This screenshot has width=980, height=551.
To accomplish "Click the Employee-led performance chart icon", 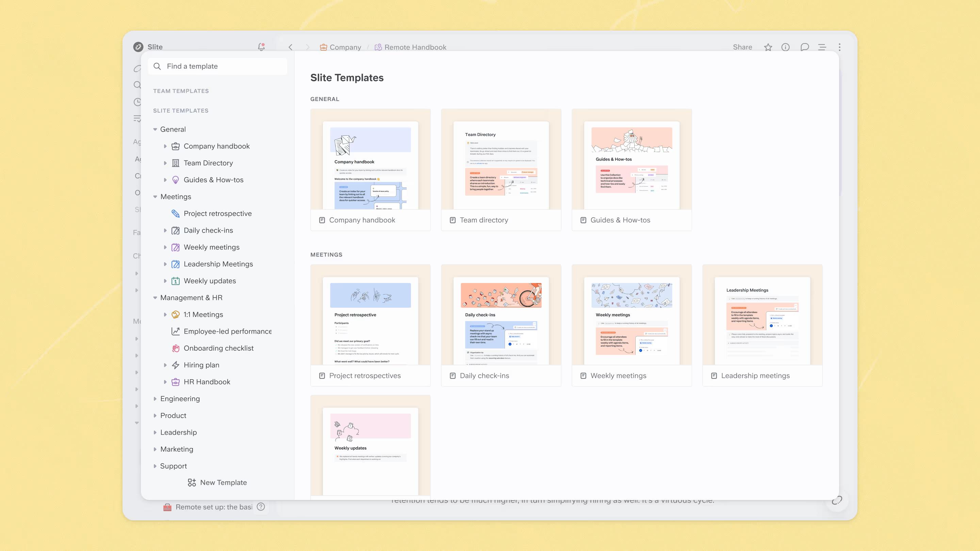I will (175, 331).
